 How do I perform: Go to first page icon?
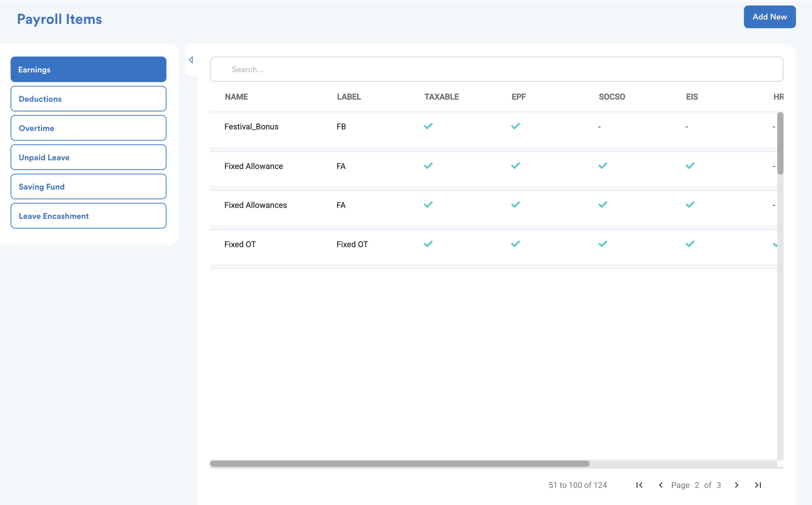click(x=639, y=485)
